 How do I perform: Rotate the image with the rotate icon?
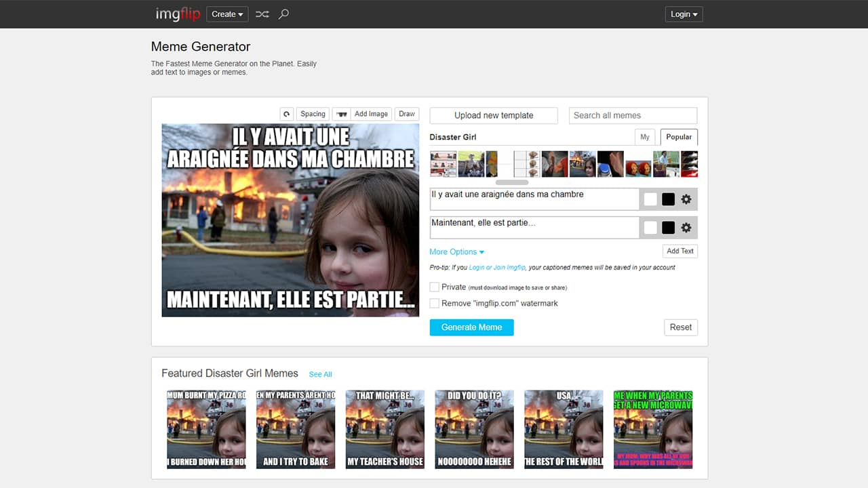tap(287, 114)
